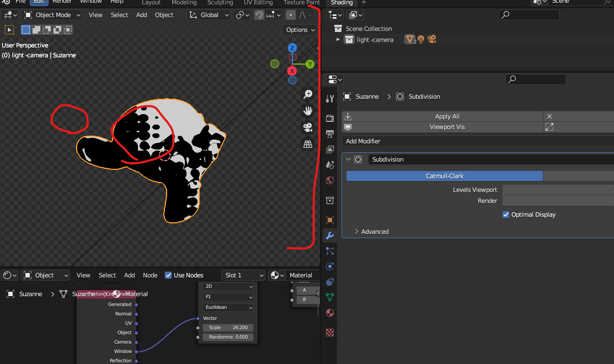Add a workspace with the plus icon
Screen dimensions: 614x364
[364, 3]
